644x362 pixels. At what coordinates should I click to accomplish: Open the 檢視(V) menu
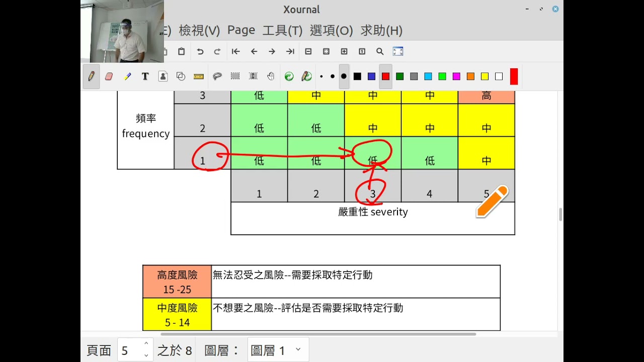(x=199, y=30)
